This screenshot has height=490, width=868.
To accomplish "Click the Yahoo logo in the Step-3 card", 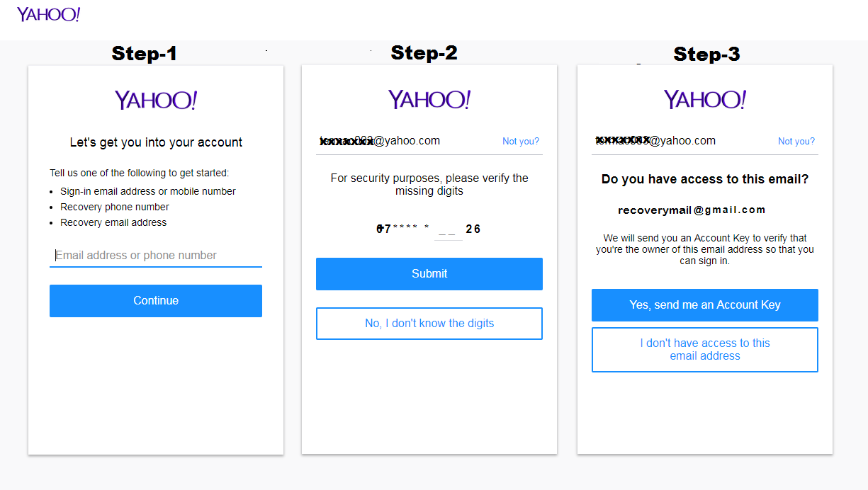I will [704, 99].
